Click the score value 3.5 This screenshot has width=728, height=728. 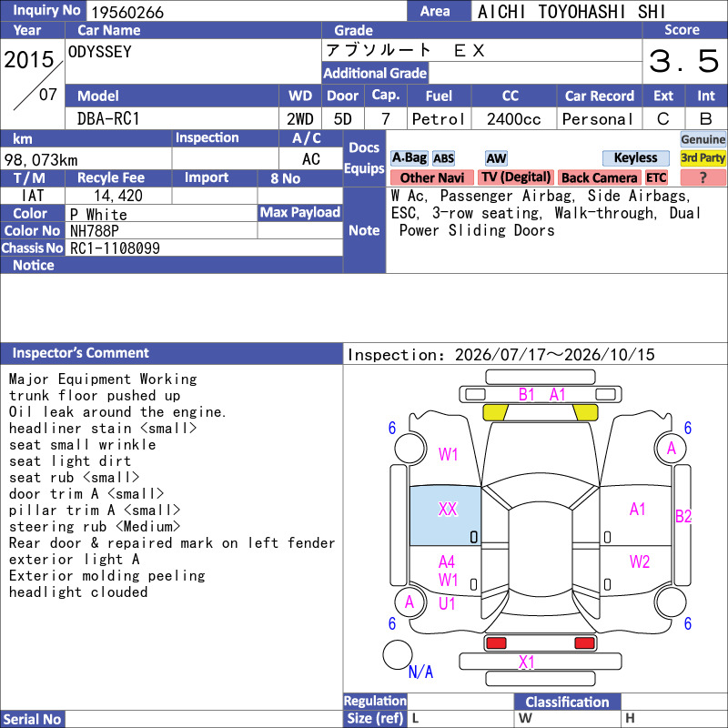[684, 61]
